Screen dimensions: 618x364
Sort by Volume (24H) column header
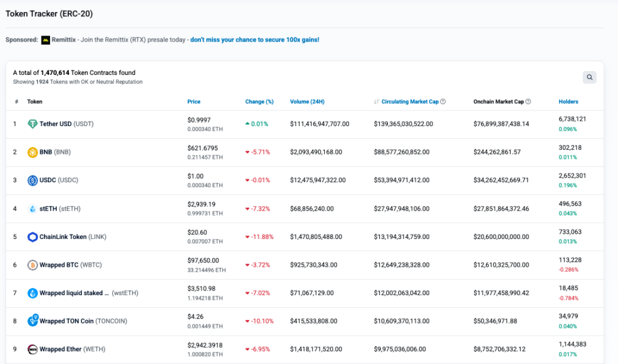click(307, 102)
